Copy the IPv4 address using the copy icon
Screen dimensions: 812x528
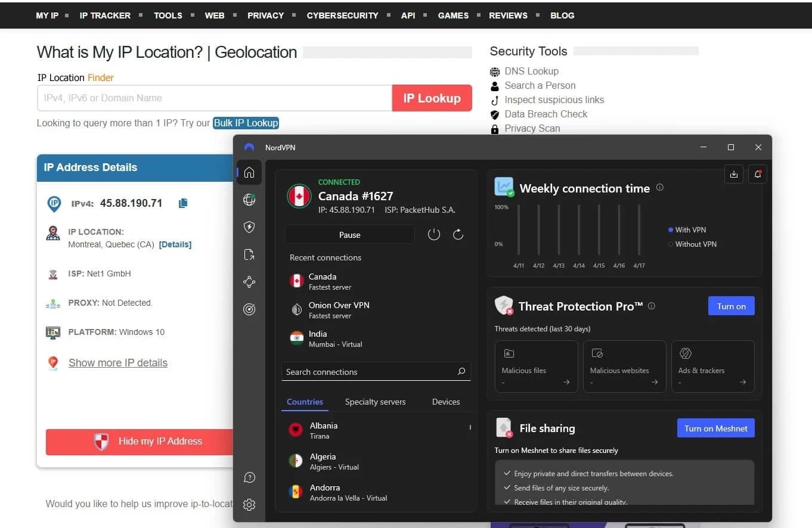click(182, 203)
